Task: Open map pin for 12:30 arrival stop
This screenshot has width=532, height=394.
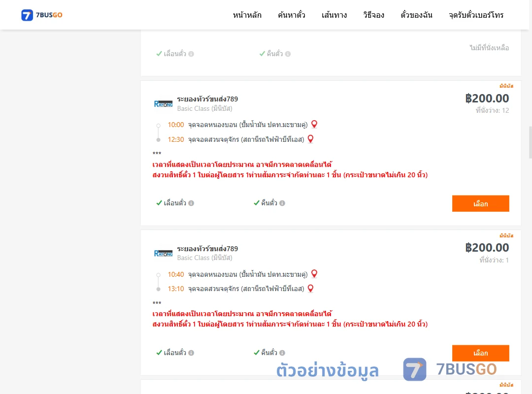Action: point(310,139)
